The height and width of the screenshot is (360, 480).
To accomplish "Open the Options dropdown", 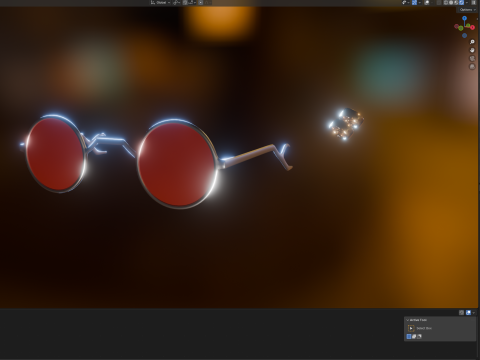I will click(468, 10).
